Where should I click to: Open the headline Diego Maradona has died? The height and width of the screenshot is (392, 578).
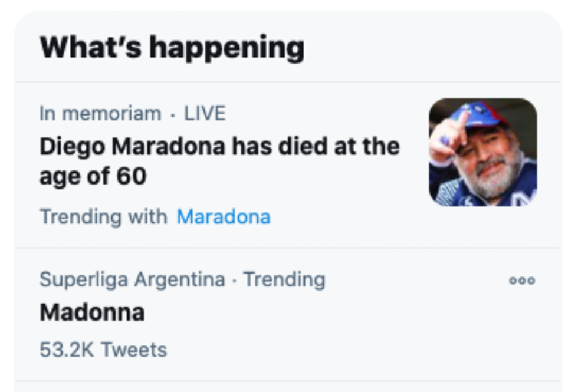click(x=219, y=161)
